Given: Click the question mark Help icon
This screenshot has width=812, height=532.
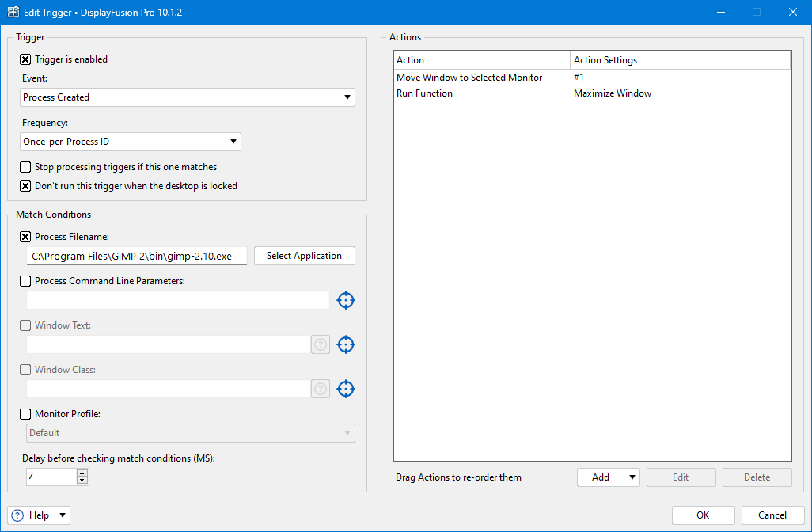Looking at the screenshot, I should coord(18,515).
